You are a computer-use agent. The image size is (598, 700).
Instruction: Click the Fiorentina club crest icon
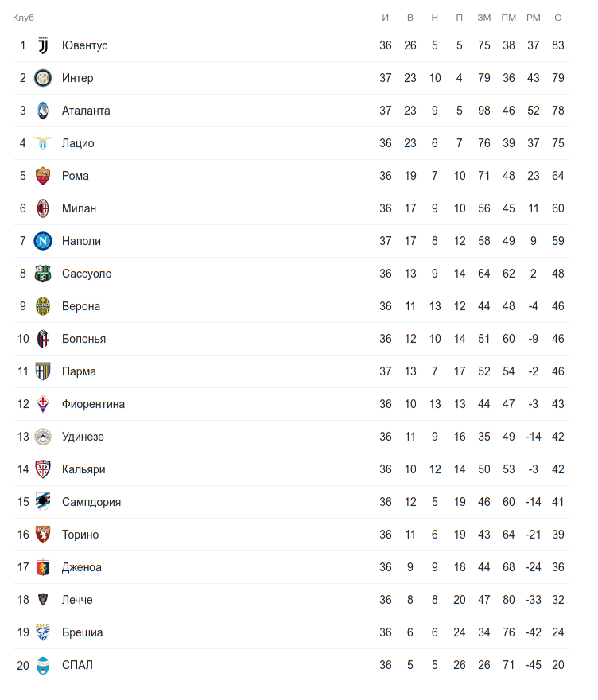tap(43, 404)
